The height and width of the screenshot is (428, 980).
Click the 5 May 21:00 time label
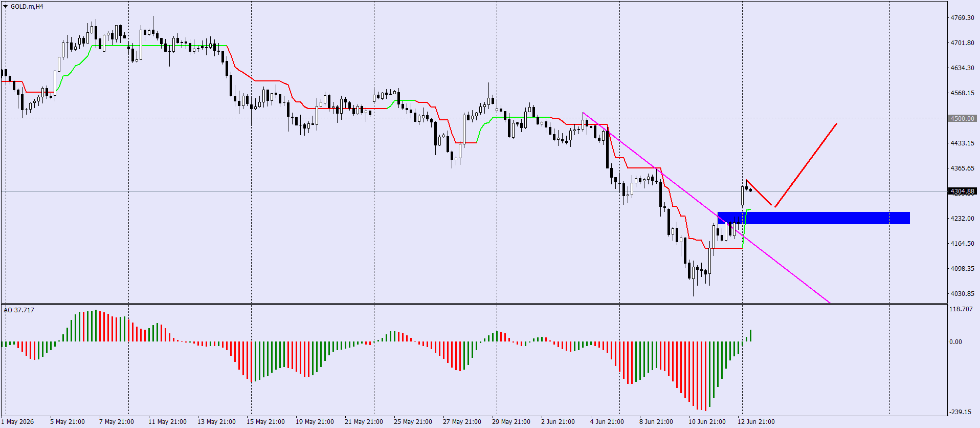point(68,422)
